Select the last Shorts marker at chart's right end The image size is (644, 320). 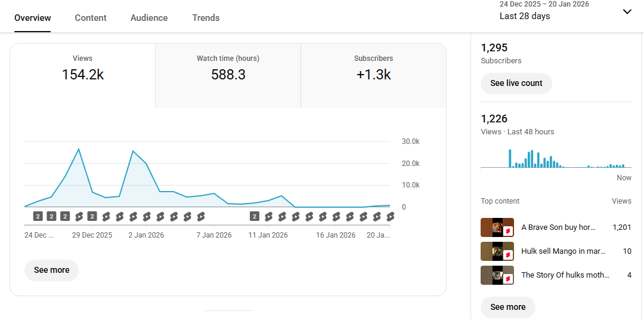coord(391,216)
